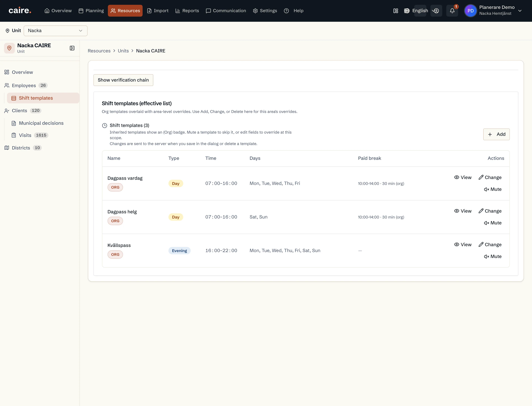View the Kvällspass template
This screenshot has width=532, height=406.
(463, 245)
